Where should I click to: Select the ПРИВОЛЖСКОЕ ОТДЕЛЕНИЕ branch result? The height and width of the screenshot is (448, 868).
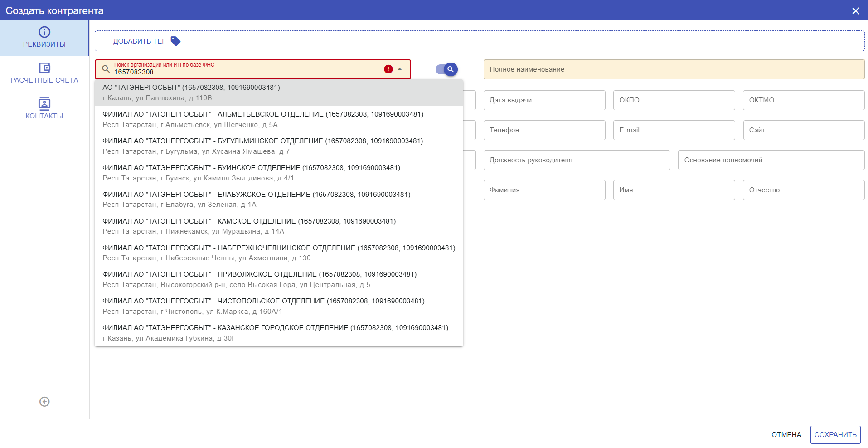pyautogui.click(x=279, y=279)
